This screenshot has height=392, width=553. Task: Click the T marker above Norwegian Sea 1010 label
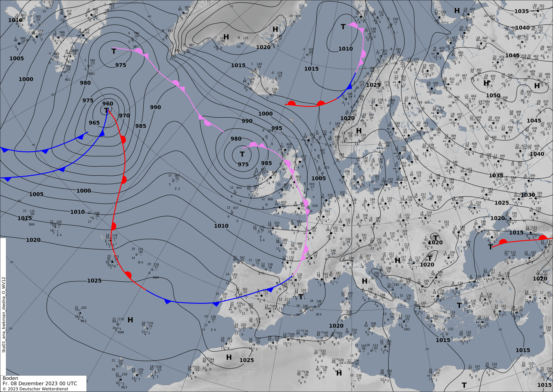tap(343, 27)
